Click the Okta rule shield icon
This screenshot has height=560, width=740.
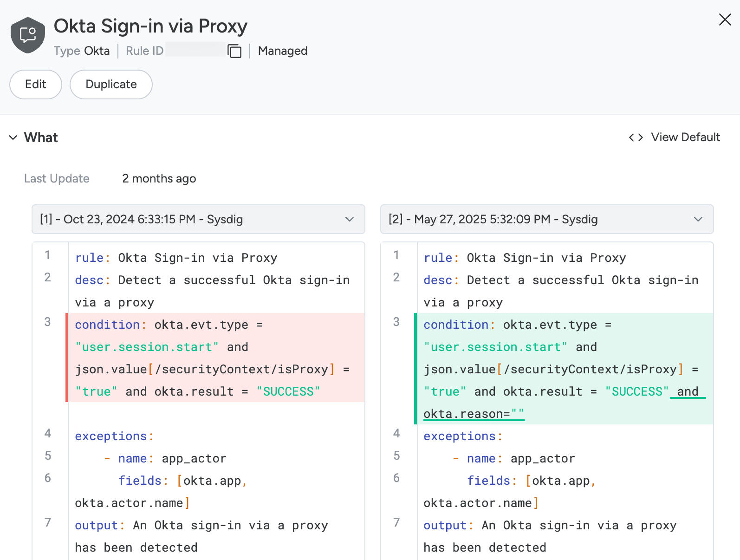tap(28, 35)
